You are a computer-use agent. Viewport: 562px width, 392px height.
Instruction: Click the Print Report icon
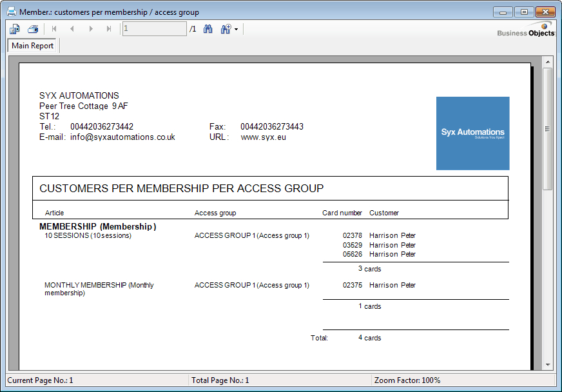32,29
